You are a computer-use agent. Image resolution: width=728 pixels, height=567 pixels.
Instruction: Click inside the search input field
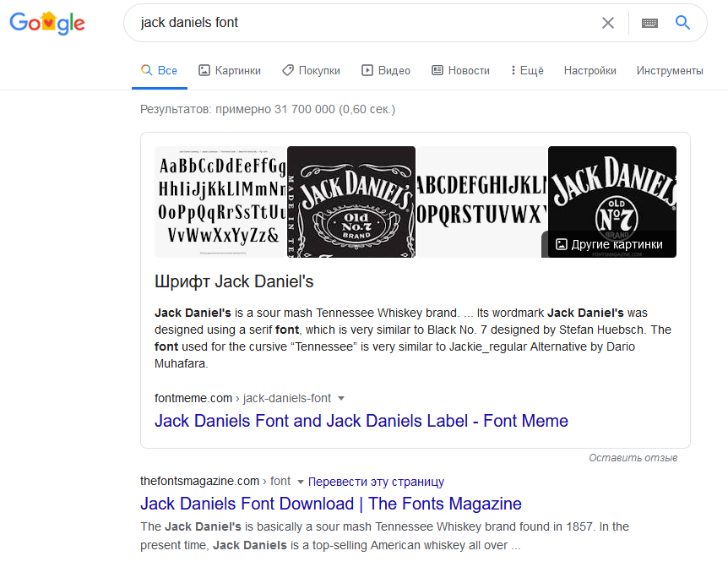coord(338,23)
